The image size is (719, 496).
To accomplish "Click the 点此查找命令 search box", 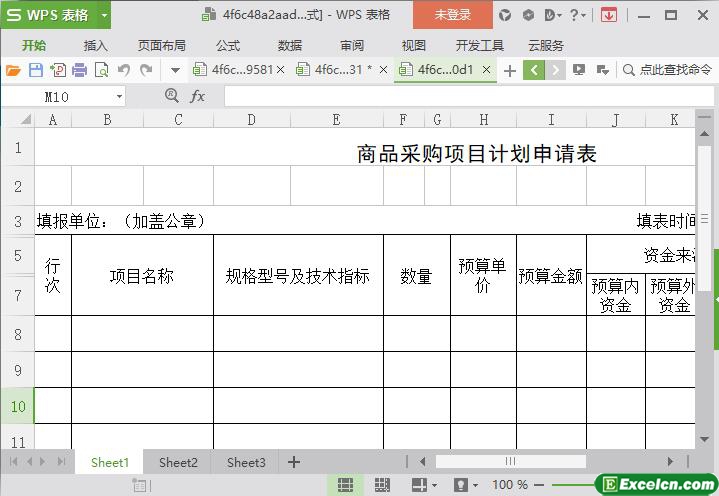I will click(x=667, y=70).
